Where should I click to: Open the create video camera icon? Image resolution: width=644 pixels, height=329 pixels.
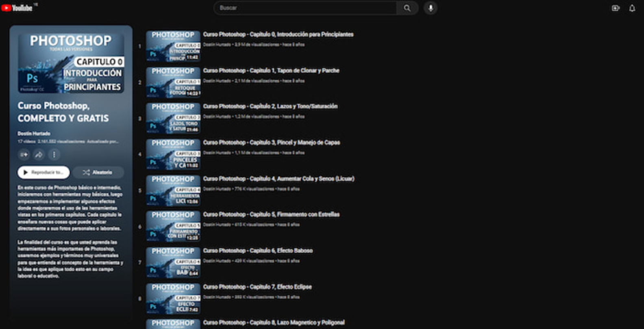tap(616, 8)
